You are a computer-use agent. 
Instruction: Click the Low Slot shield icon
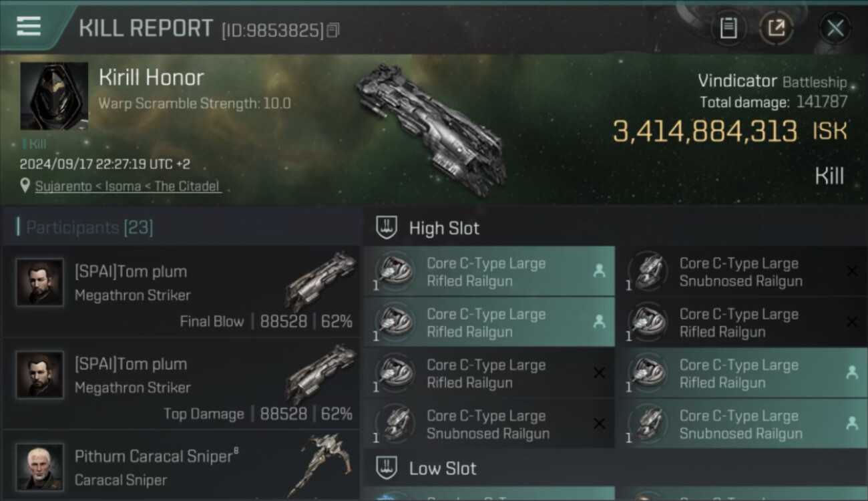[x=386, y=468]
